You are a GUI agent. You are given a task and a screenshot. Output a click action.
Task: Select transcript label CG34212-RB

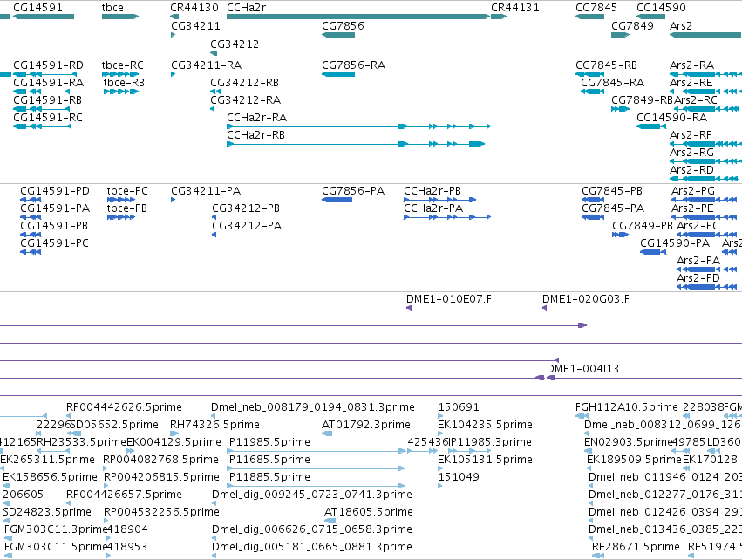[x=245, y=83]
